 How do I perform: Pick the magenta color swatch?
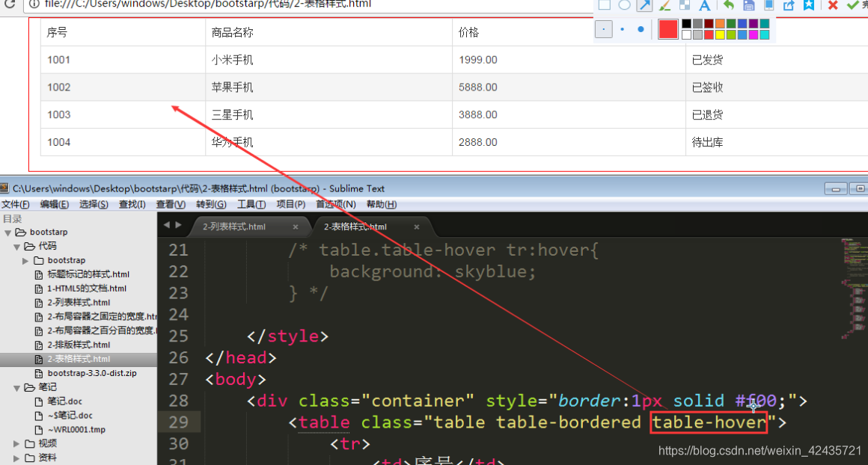click(x=753, y=35)
